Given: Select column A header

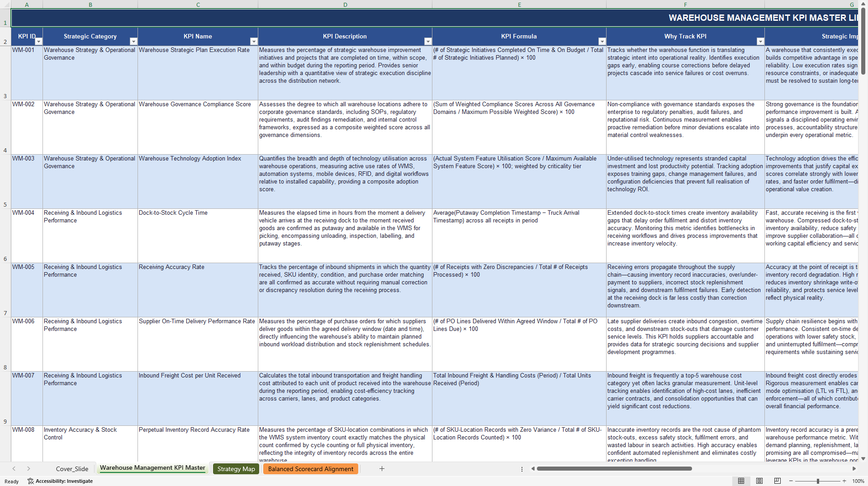Looking at the screenshot, I should coord(27,5).
